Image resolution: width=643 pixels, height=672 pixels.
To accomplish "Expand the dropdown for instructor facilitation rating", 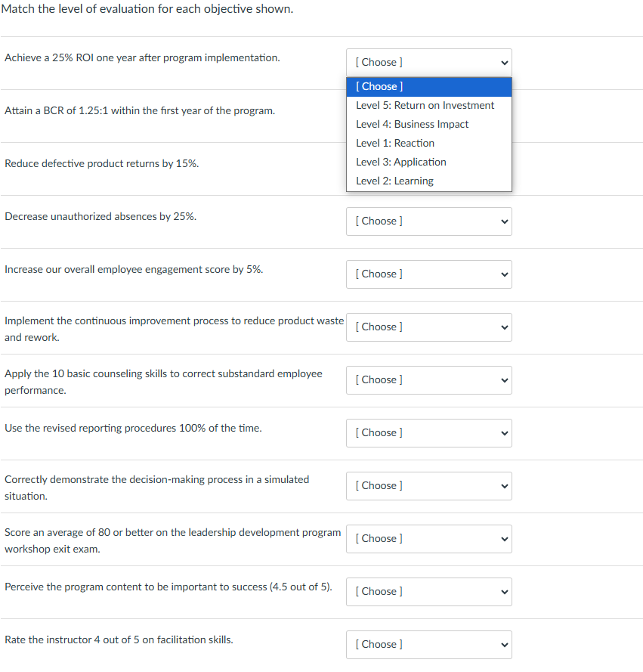I will [428, 644].
